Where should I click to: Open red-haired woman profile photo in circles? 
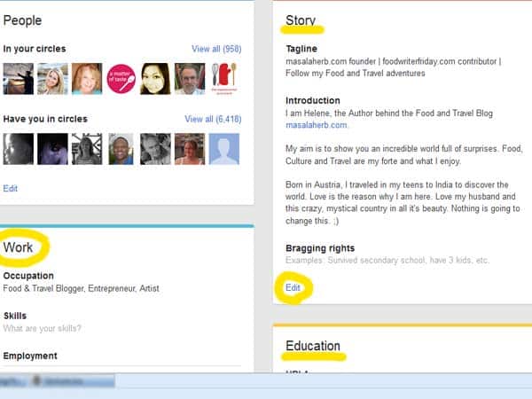click(x=87, y=79)
